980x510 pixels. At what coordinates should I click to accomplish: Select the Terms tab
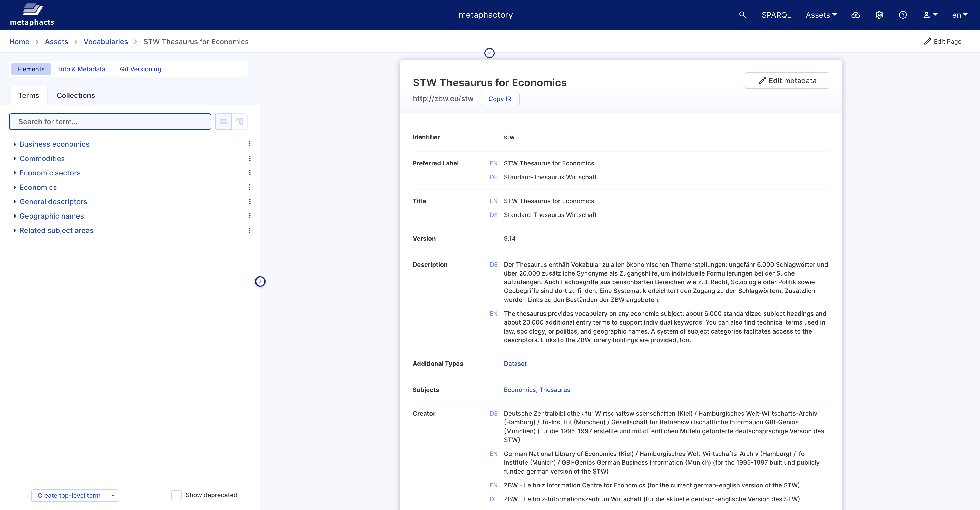coord(28,95)
